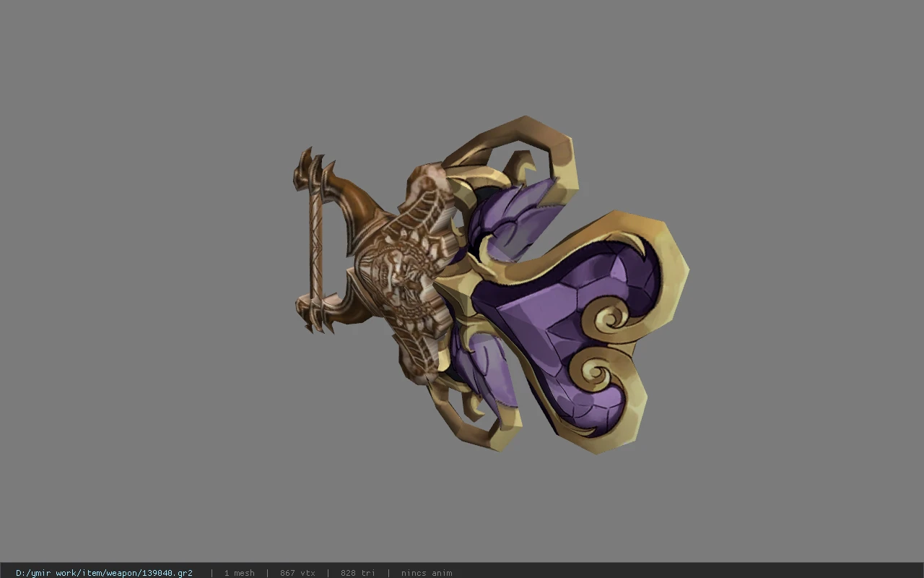
Task: Click the file path D:/ymir work/item/weapon/139040.gr2
Action: pos(104,573)
